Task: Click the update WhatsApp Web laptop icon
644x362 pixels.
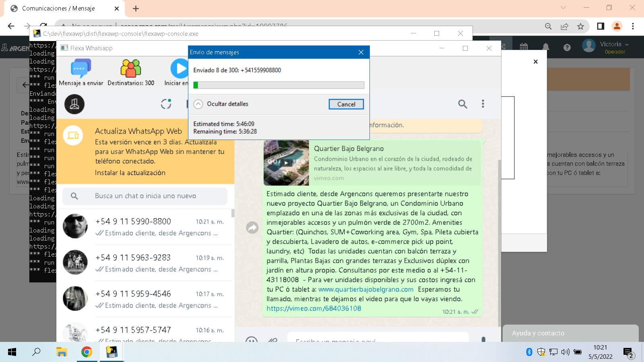Action: pos(73,135)
